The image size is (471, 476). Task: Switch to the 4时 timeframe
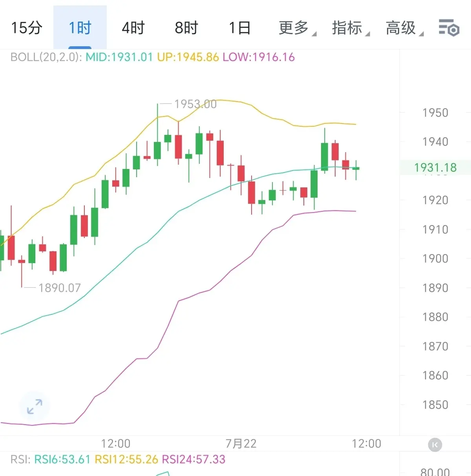tap(133, 28)
